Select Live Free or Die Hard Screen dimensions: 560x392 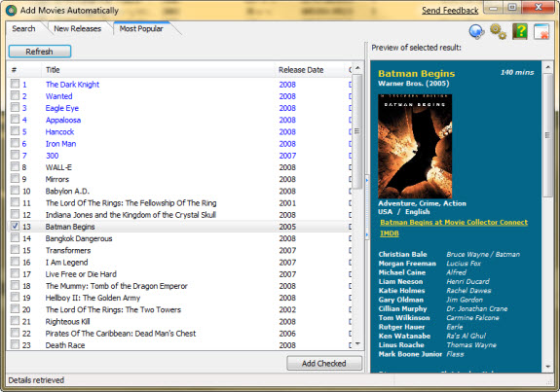[x=81, y=274]
